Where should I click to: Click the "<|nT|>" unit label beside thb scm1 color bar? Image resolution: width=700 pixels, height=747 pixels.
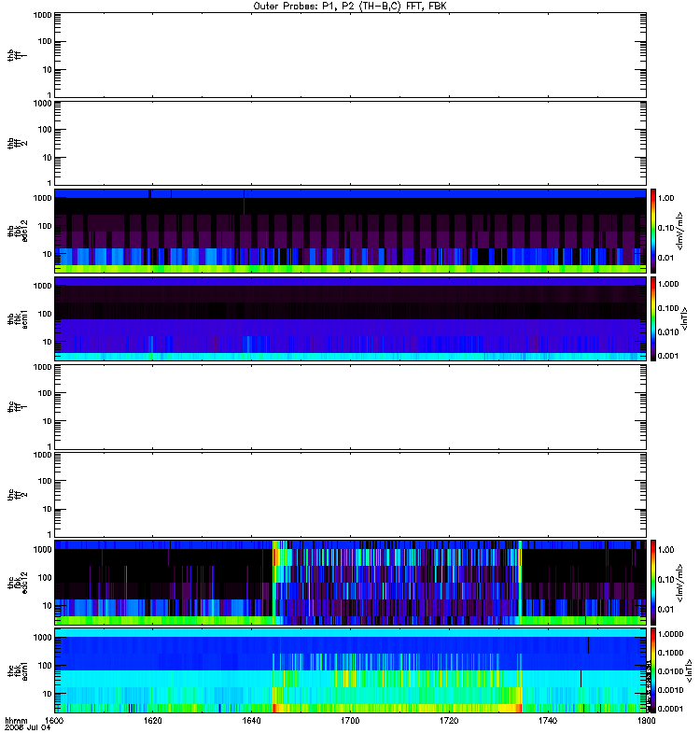pos(684,318)
